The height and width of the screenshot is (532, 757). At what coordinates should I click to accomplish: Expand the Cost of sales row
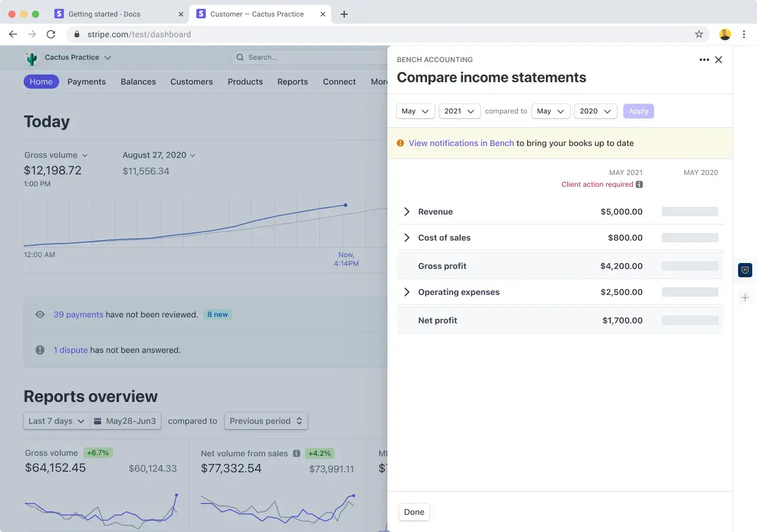406,238
